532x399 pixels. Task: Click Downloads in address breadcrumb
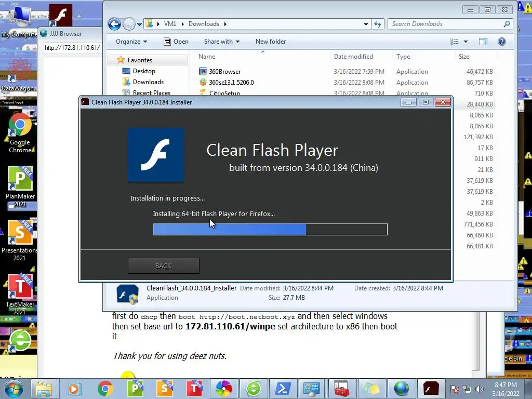[x=204, y=24]
